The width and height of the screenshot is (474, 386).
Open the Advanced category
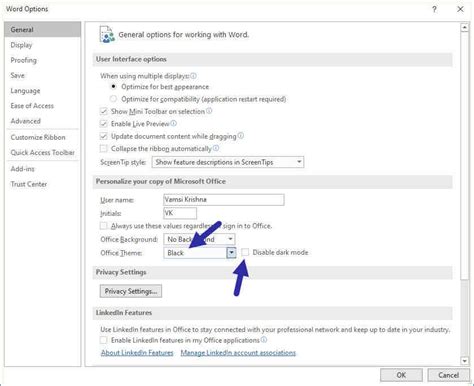click(43, 121)
